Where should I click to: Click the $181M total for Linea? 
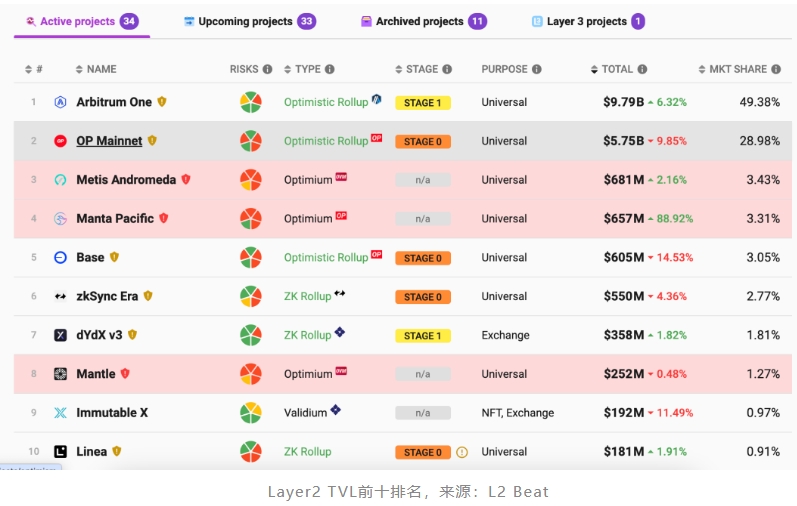(x=624, y=452)
